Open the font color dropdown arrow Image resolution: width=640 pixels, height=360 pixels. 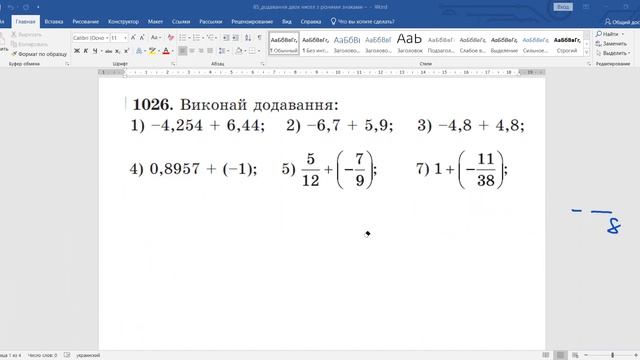(x=172, y=51)
